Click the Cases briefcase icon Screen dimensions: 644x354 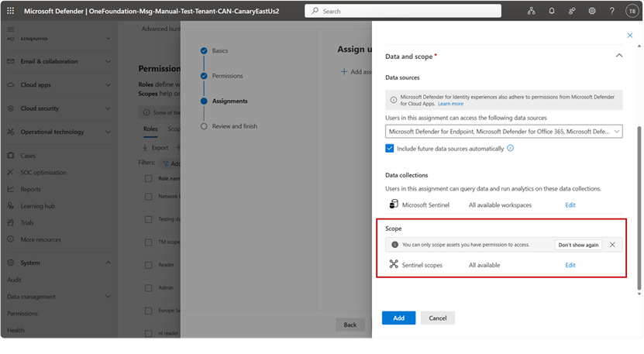pyautogui.click(x=11, y=156)
